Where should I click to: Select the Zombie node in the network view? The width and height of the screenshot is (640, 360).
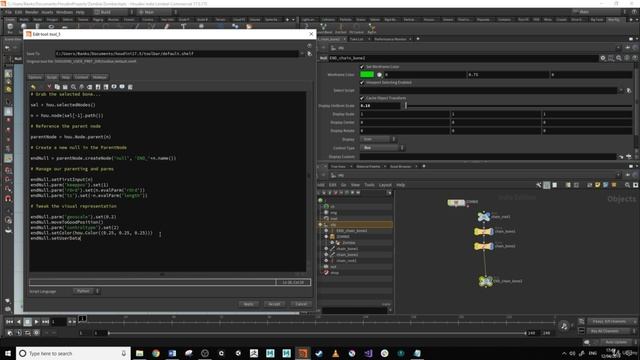pos(456,202)
